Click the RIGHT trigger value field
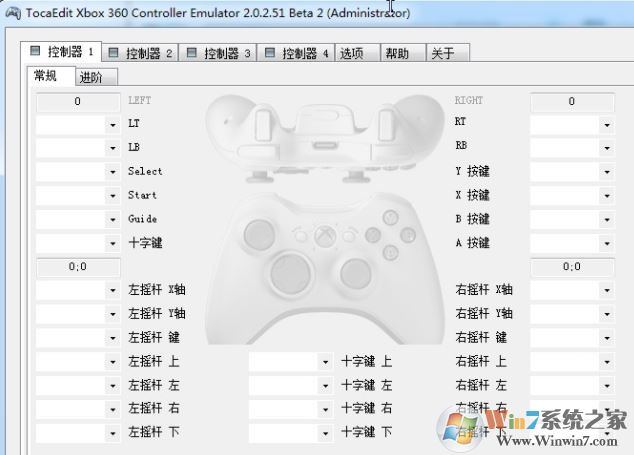The image size is (634, 455). [572, 102]
